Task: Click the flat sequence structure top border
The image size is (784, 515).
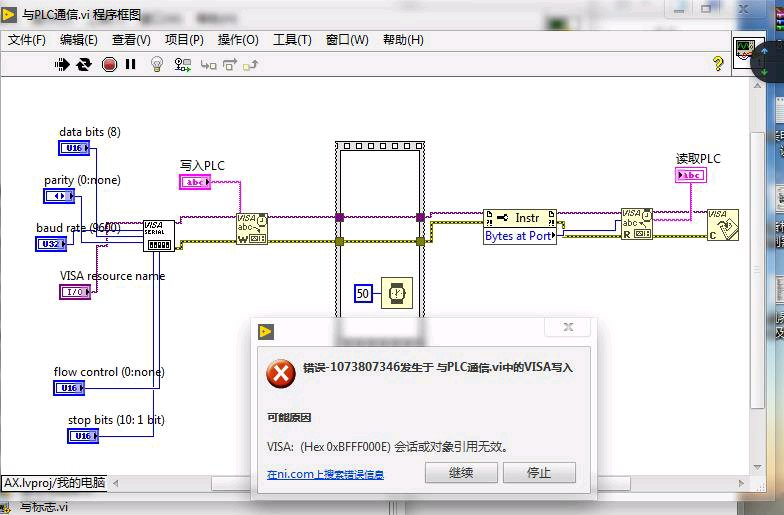Action: 380,146
